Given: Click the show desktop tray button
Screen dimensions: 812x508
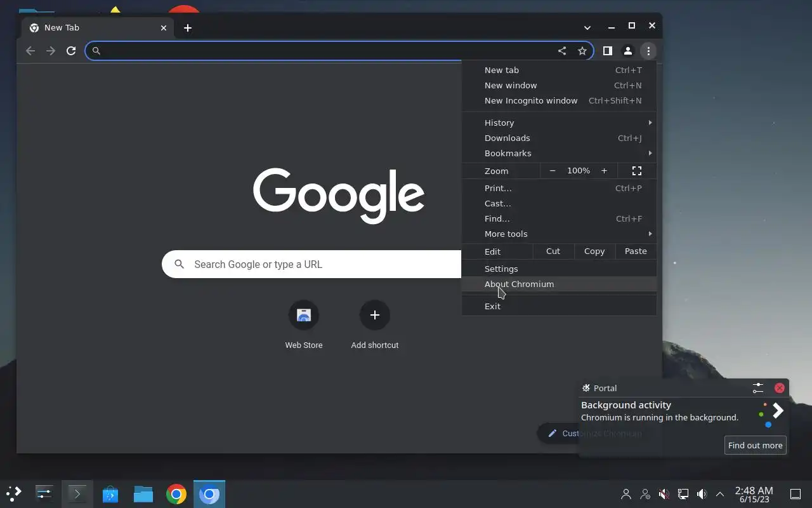Looking at the screenshot, I should [795, 493].
